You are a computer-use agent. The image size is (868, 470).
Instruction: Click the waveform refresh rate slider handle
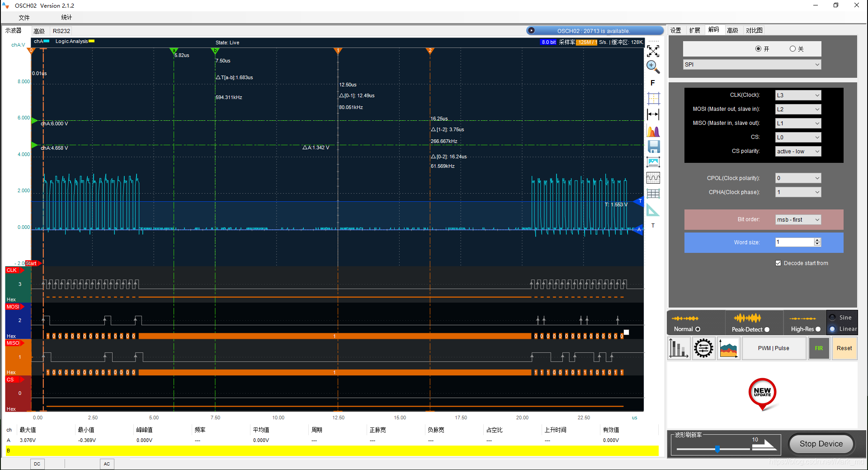click(x=717, y=449)
